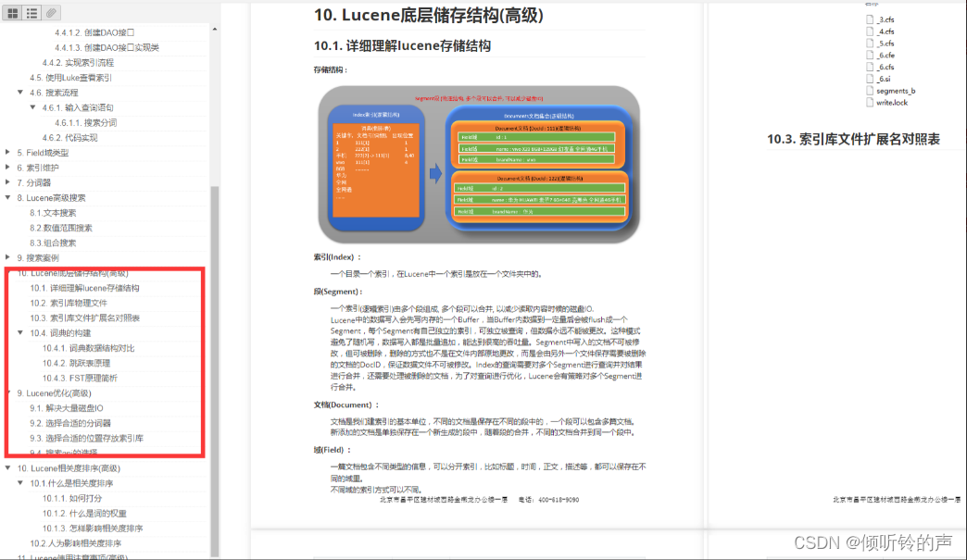Image resolution: width=967 pixels, height=560 pixels.
Task: Jump to 10.1.2. 什么是词的权重
Action: click(x=84, y=513)
